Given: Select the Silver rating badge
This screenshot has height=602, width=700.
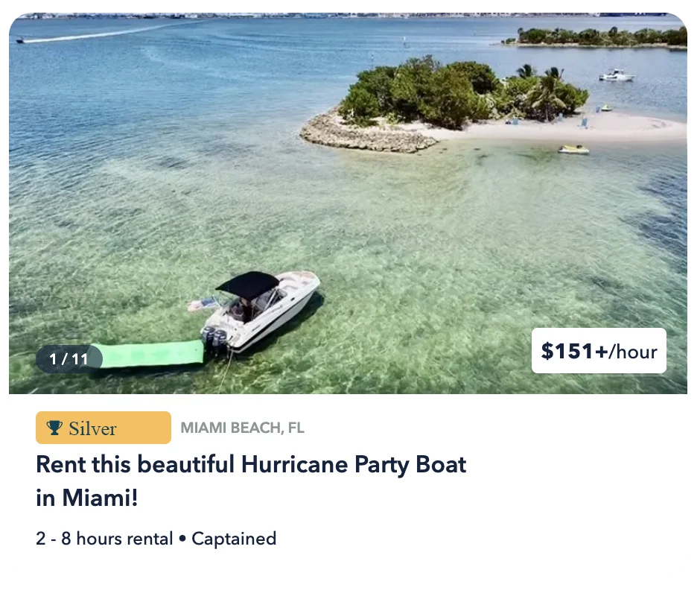Looking at the screenshot, I should pyautogui.click(x=103, y=428).
